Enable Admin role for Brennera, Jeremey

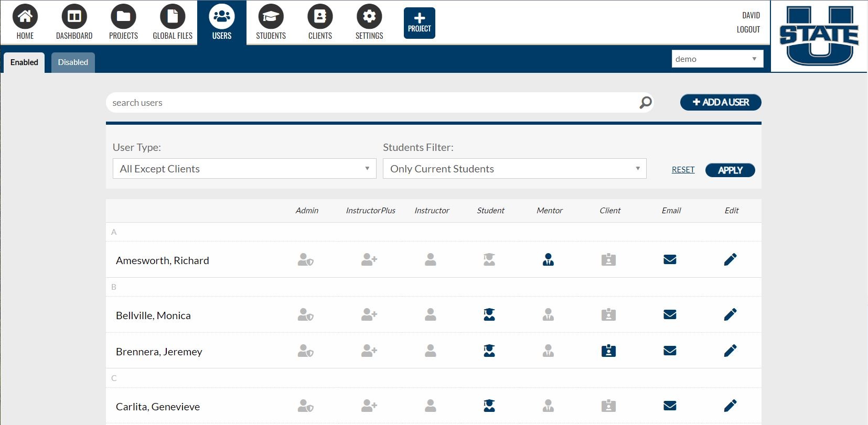coord(306,351)
